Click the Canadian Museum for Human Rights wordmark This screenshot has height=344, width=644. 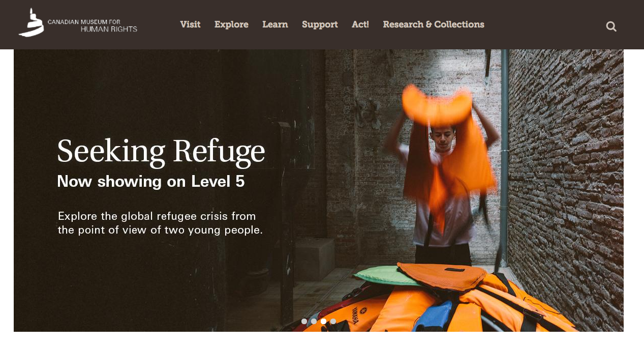coord(93,25)
